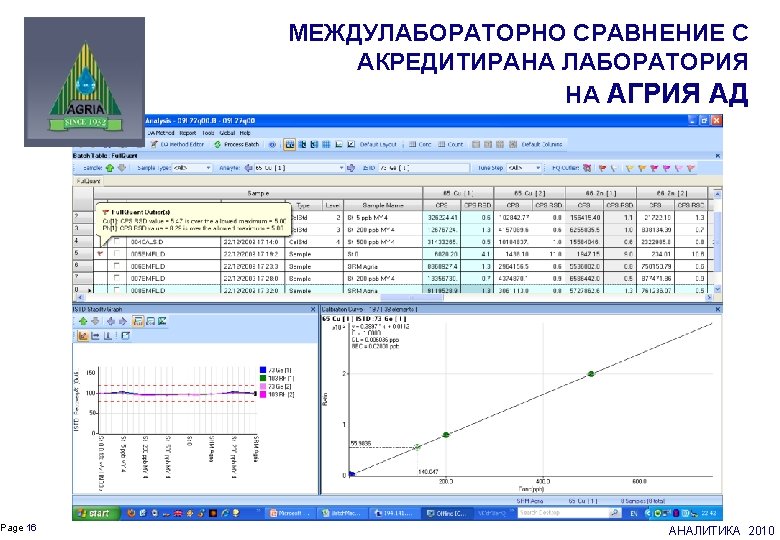Check the box for 004CALS.D row
The height and width of the screenshot is (540, 780).
click(116, 241)
